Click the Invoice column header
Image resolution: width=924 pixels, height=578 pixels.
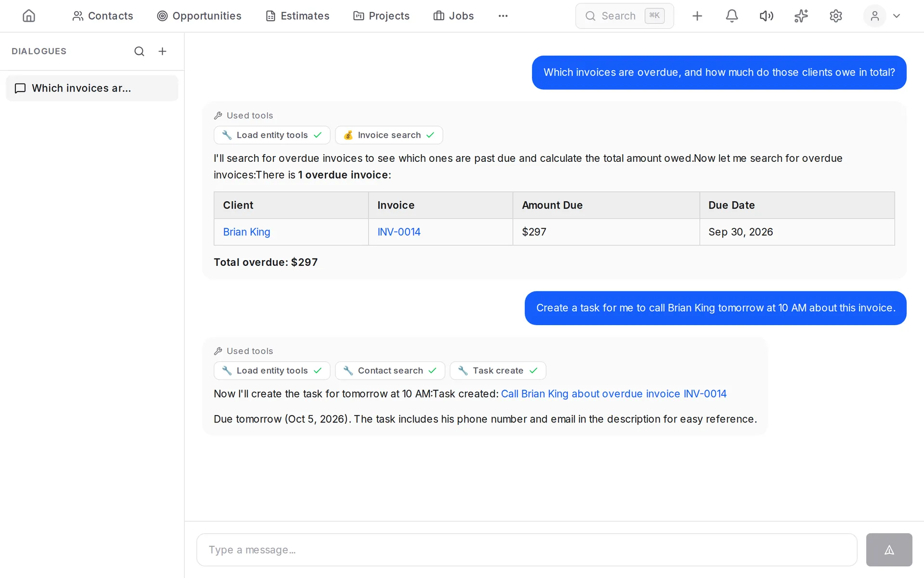440,205
